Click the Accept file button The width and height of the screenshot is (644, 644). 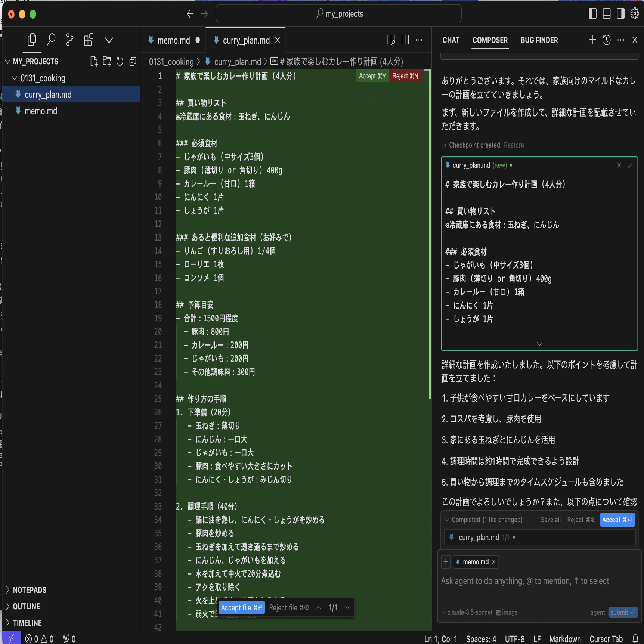click(x=241, y=607)
